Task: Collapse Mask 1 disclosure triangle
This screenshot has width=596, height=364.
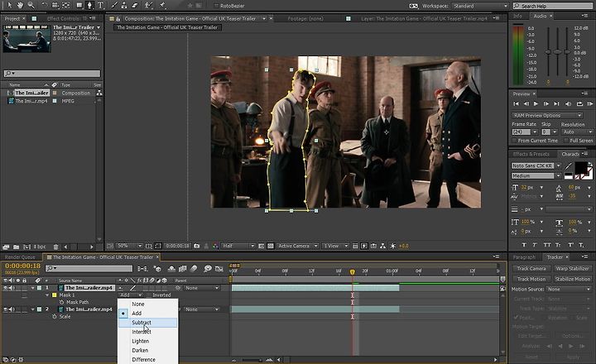Action: coord(47,295)
